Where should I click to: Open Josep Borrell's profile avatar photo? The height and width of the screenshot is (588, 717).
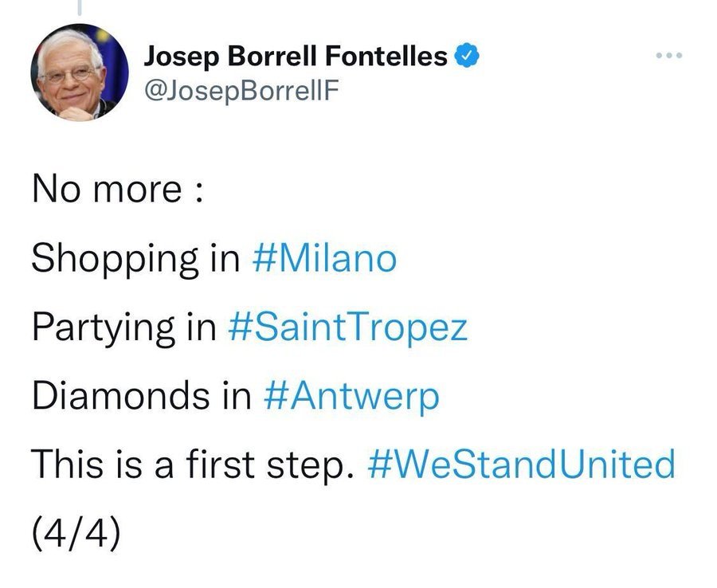[80, 73]
